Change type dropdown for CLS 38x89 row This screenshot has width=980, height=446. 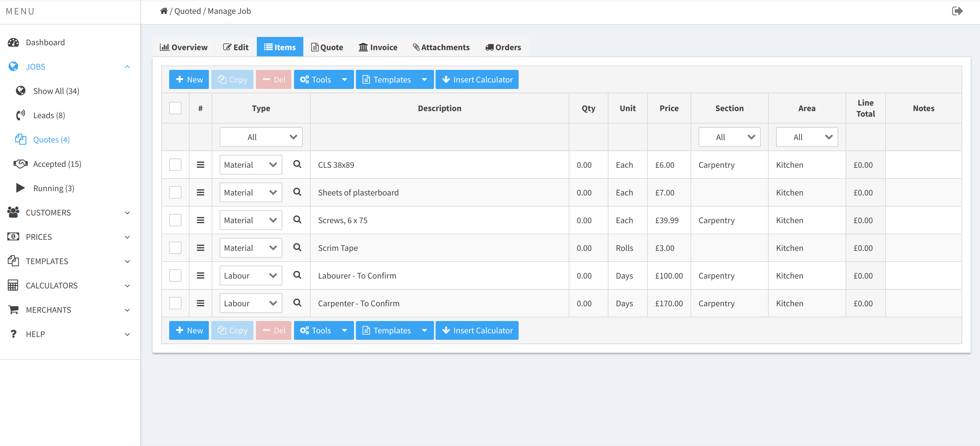click(251, 165)
